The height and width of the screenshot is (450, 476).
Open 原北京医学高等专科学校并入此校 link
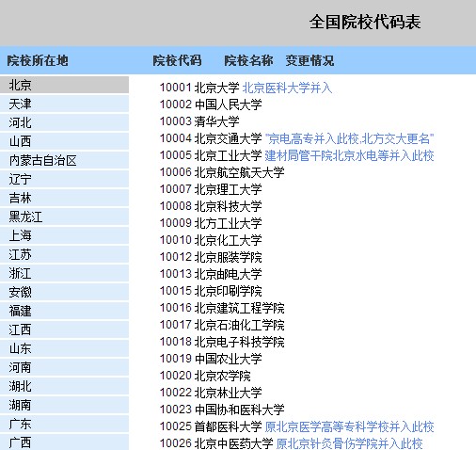pyautogui.click(x=350, y=426)
